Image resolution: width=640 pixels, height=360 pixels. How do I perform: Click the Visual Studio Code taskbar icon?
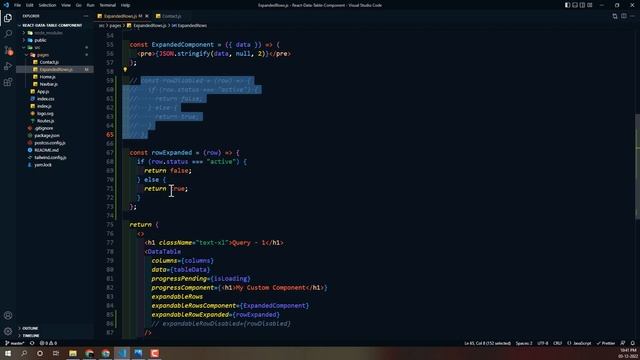point(122,353)
